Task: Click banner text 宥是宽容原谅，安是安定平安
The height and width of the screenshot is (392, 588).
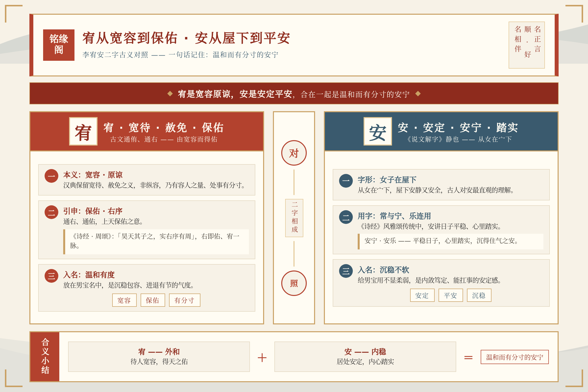Action: click(235, 94)
